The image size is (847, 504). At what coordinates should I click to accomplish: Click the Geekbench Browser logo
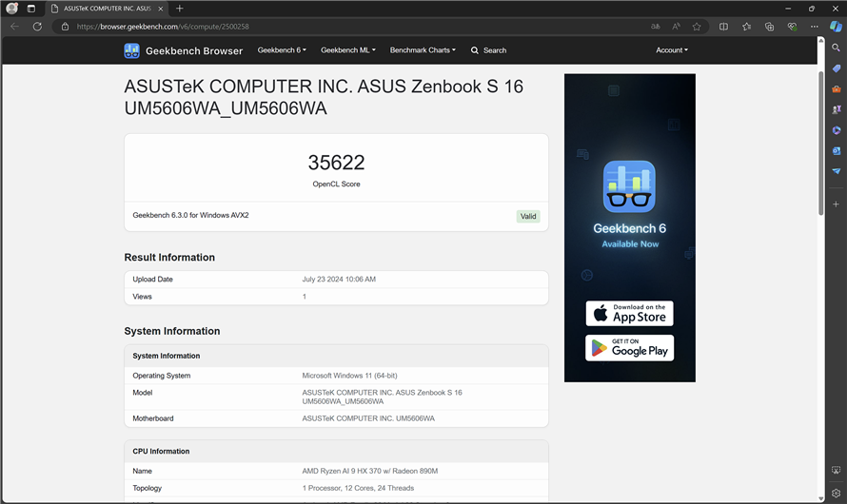click(183, 50)
